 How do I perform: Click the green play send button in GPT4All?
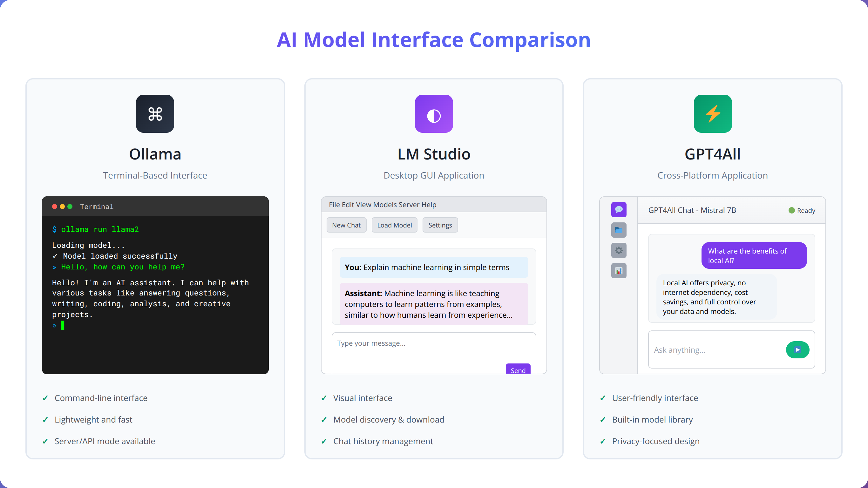[797, 350]
